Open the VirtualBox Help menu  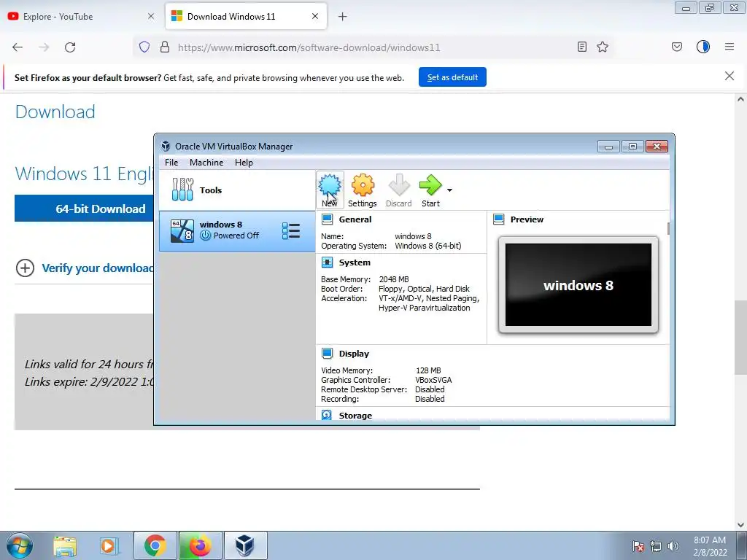pyautogui.click(x=244, y=163)
